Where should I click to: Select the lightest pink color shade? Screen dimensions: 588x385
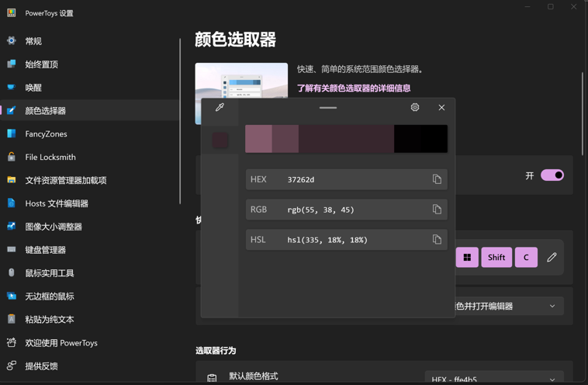tap(258, 139)
